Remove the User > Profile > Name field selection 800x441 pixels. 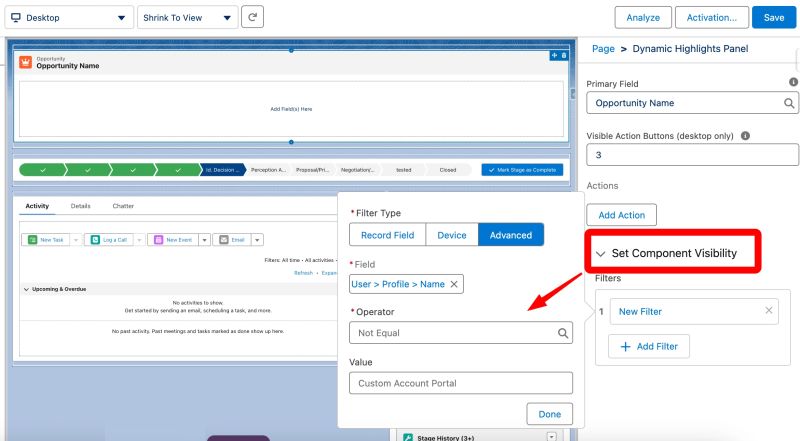tap(454, 284)
